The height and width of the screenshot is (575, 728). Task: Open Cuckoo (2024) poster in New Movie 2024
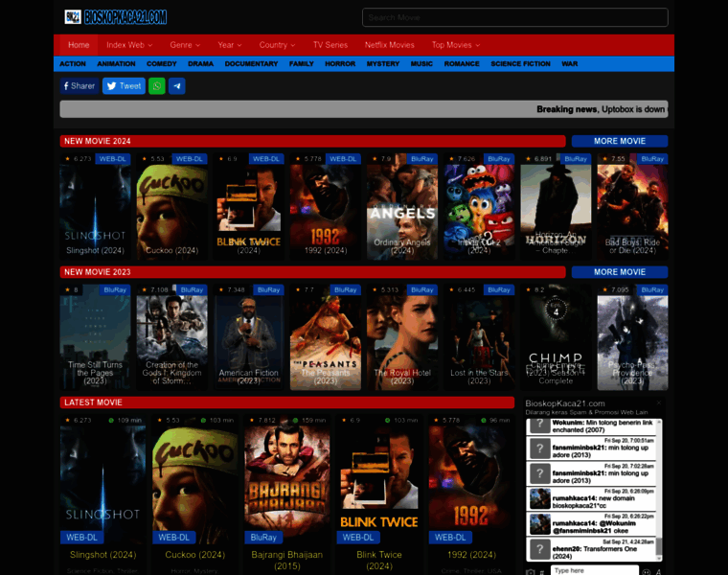click(x=171, y=206)
